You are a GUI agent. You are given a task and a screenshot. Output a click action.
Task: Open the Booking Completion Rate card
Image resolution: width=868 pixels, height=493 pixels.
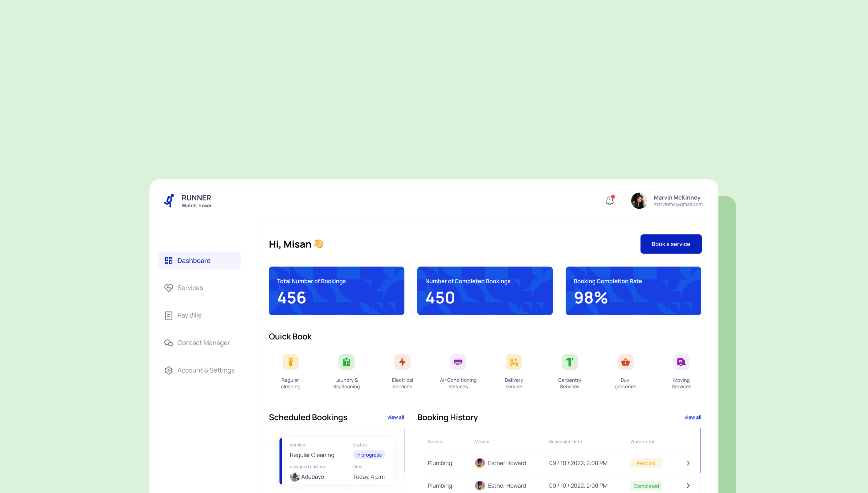pyautogui.click(x=633, y=291)
